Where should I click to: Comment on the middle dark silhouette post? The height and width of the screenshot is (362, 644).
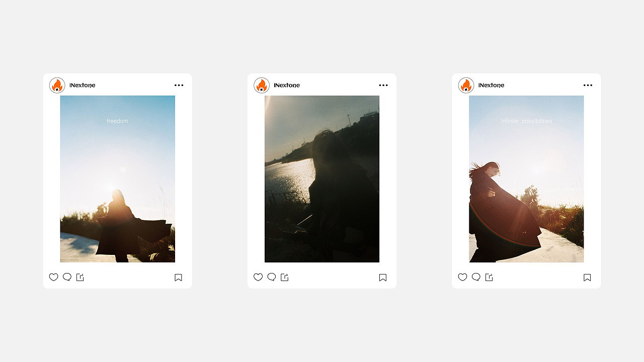click(272, 277)
